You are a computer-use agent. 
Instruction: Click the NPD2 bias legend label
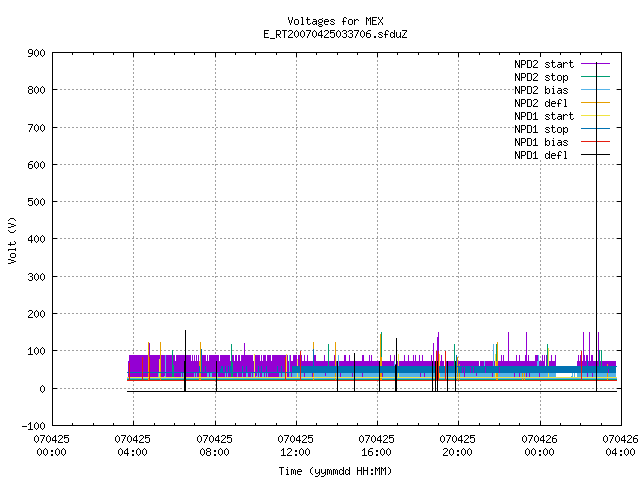coord(541,90)
